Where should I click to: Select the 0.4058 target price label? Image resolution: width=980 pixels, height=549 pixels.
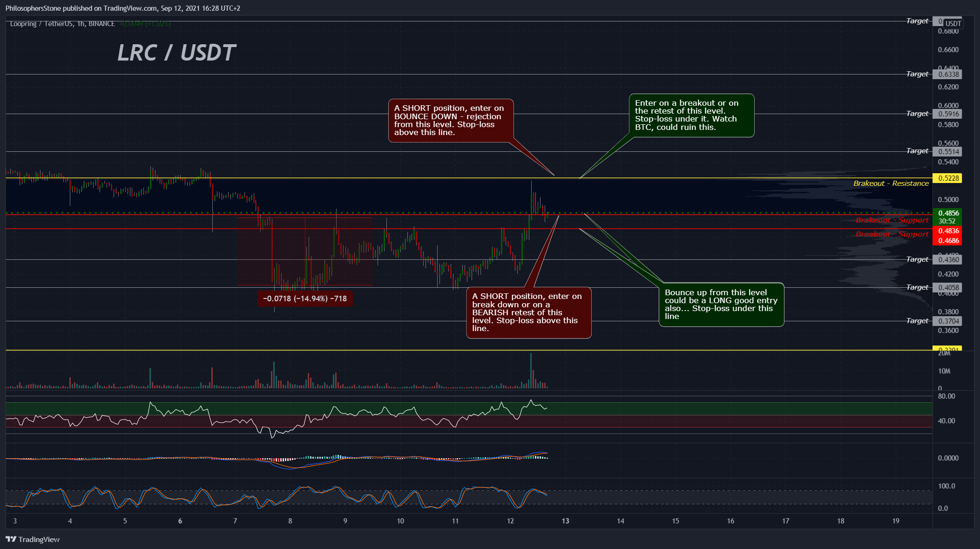click(948, 288)
